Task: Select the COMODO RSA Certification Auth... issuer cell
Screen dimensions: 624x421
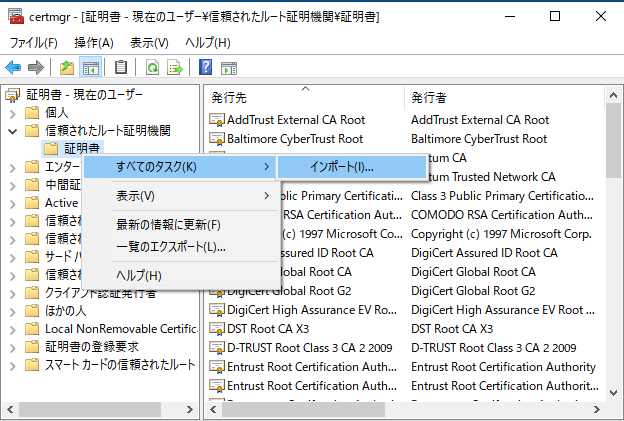Action: 501,215
